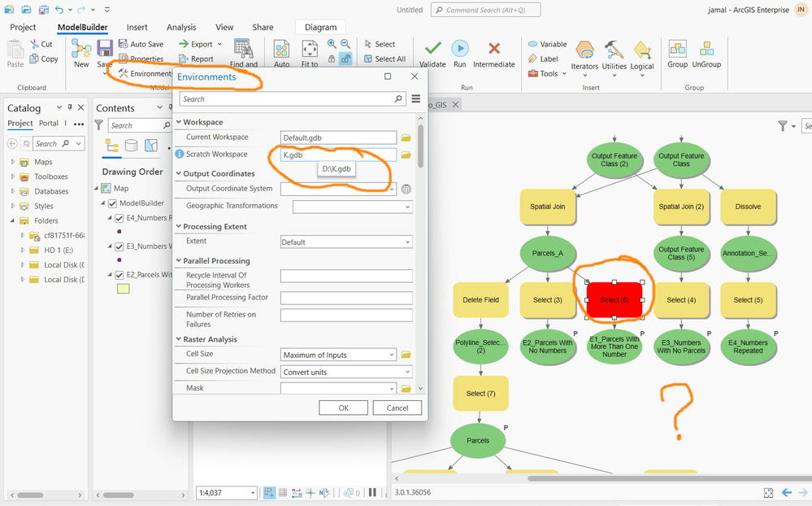
Task: Click the Group elements icon
Action: [x=677, y=49]
